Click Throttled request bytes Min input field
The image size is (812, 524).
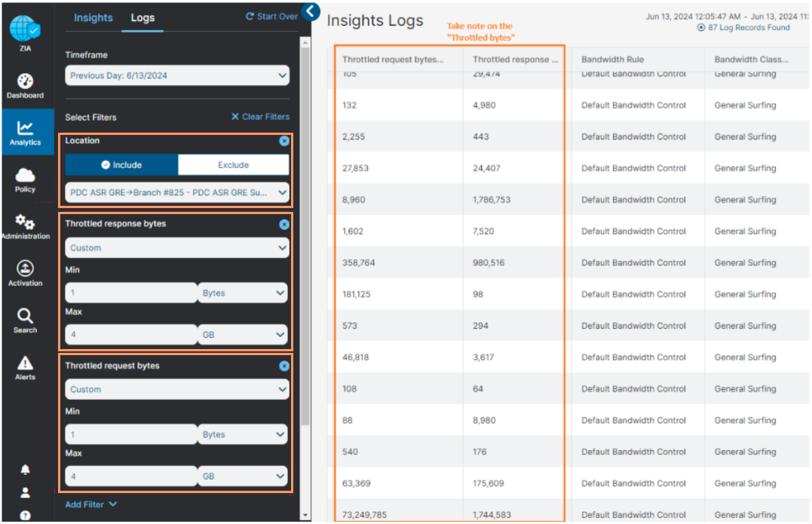pyautogui.click(x=130, y=434)
